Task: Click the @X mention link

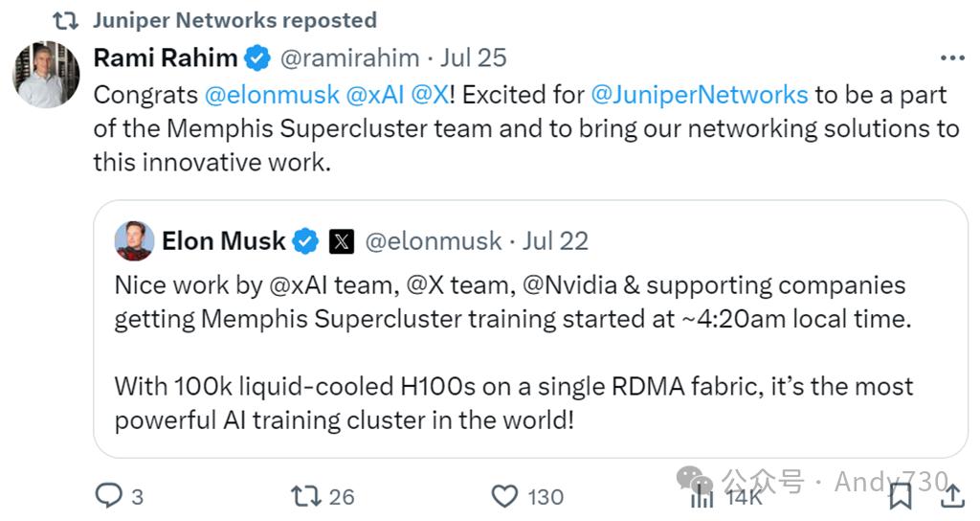Action: [x=431, y=95]
